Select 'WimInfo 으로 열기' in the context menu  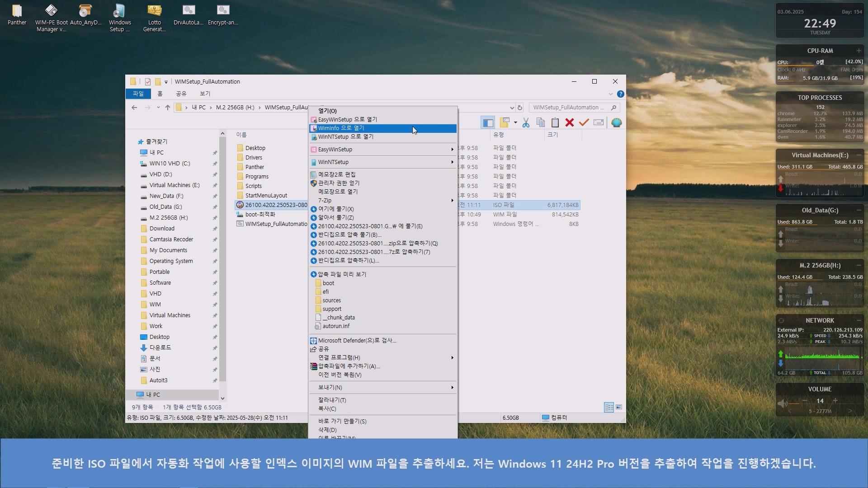click(341, 128)
